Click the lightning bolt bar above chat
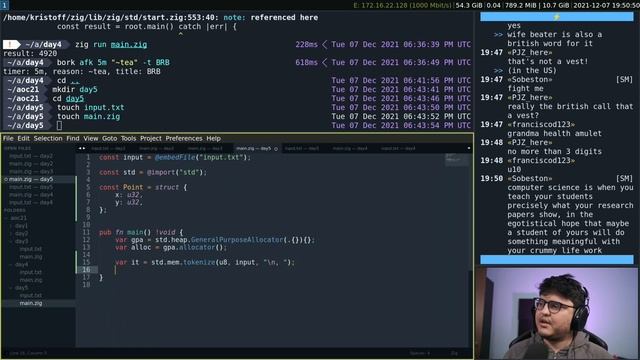The height and width of the screenshot is (360, 640). click(x=557, y=17)
